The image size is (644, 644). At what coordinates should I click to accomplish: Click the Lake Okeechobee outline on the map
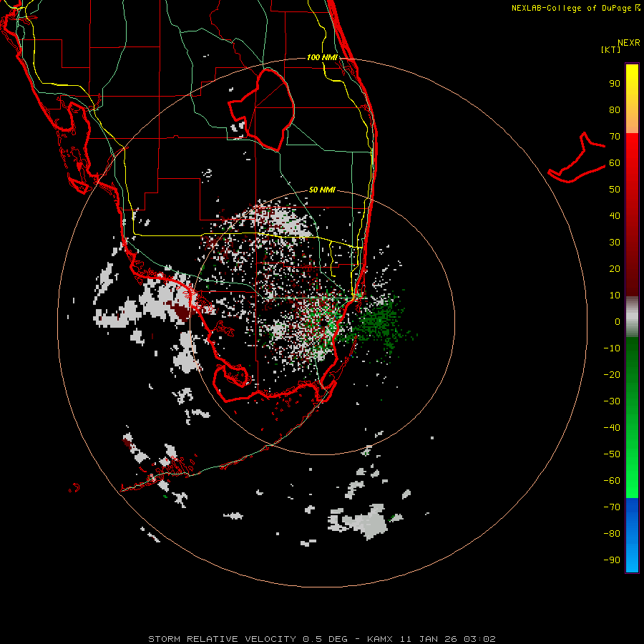(x=262, y=109)
